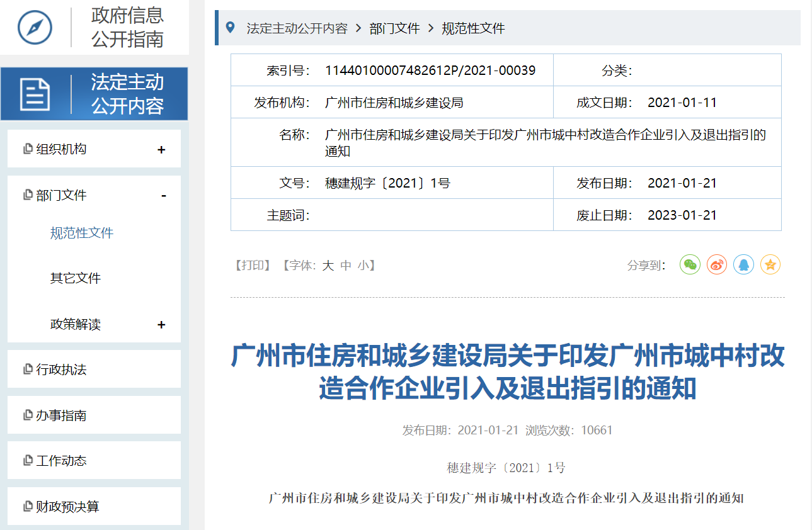
Task: Click the compass icon for 政府信息公开指南
Action: point(35,27)
